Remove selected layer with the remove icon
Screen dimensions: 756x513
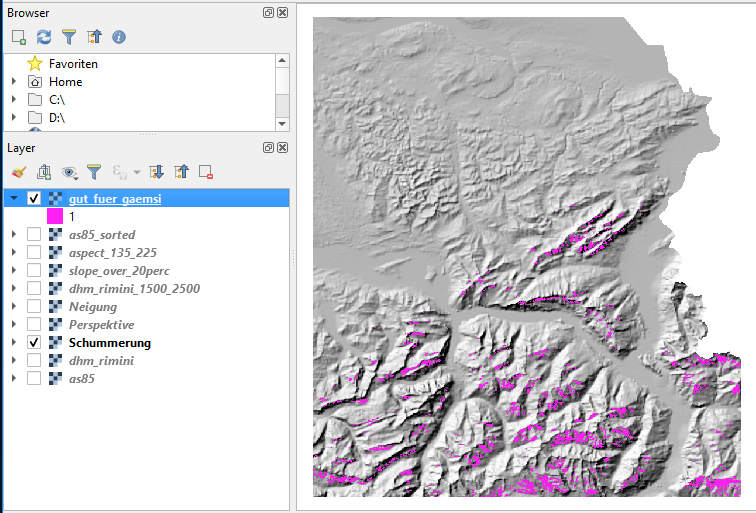coord(206,172)
